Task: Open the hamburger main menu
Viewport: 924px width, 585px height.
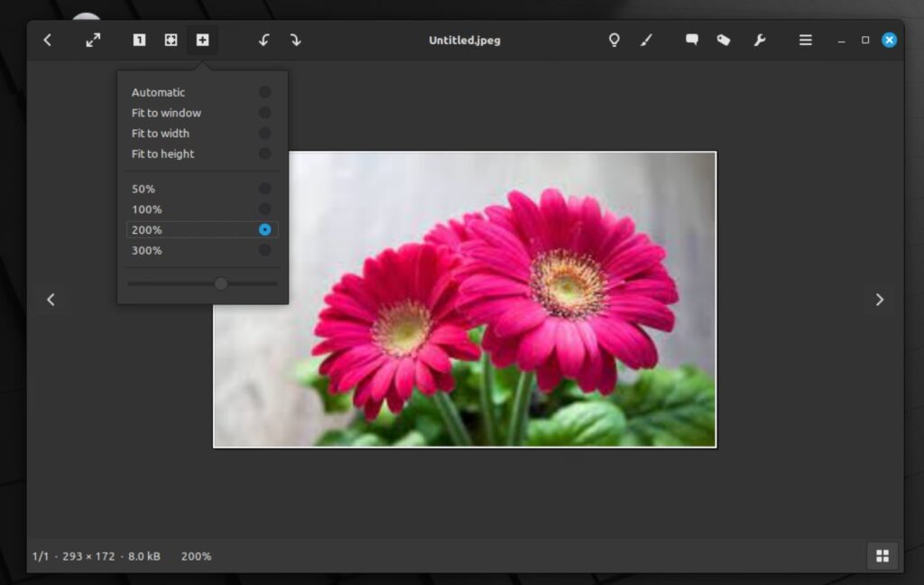Action: [806, 40]
